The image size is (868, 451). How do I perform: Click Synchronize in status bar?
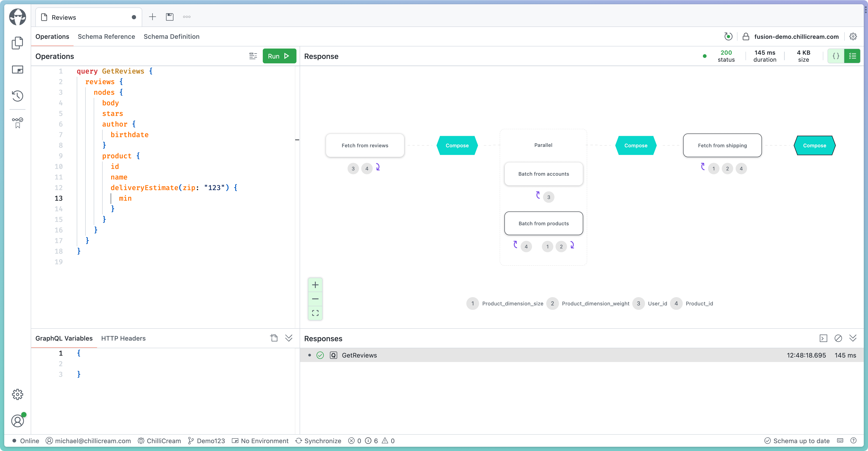pos(318,441)
